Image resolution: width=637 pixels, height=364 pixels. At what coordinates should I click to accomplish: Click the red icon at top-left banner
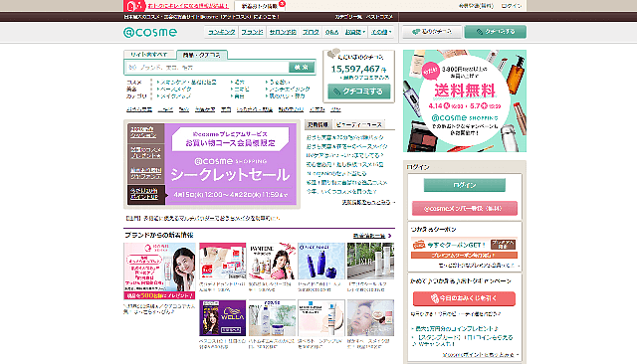pyautogui.click(x=134, y=6)
